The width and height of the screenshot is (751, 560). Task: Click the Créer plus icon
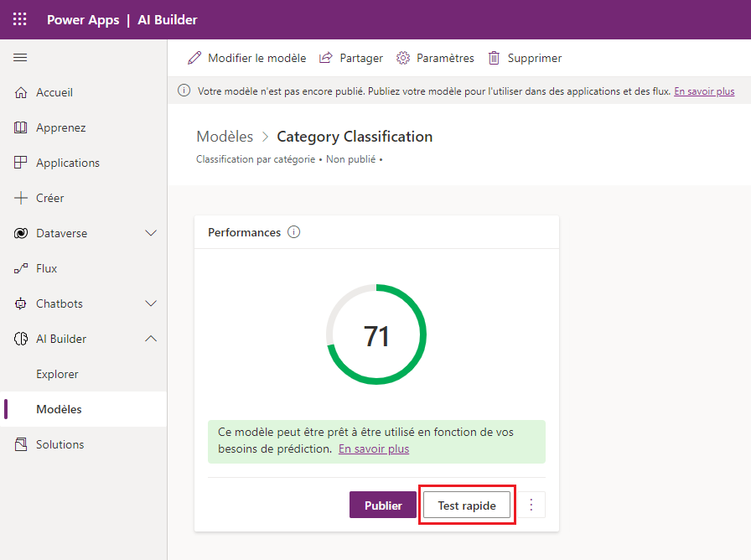point(21,198)
